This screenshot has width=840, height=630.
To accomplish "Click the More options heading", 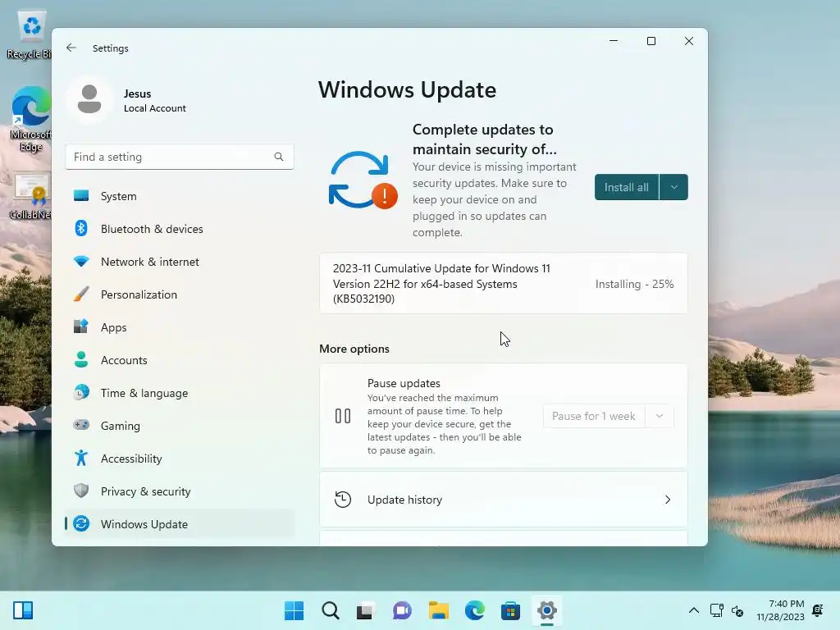I will click(x=354, y=349).
